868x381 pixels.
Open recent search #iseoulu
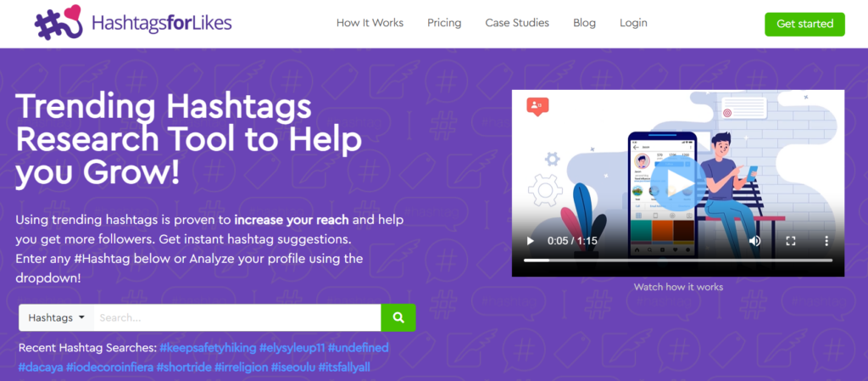294,367
